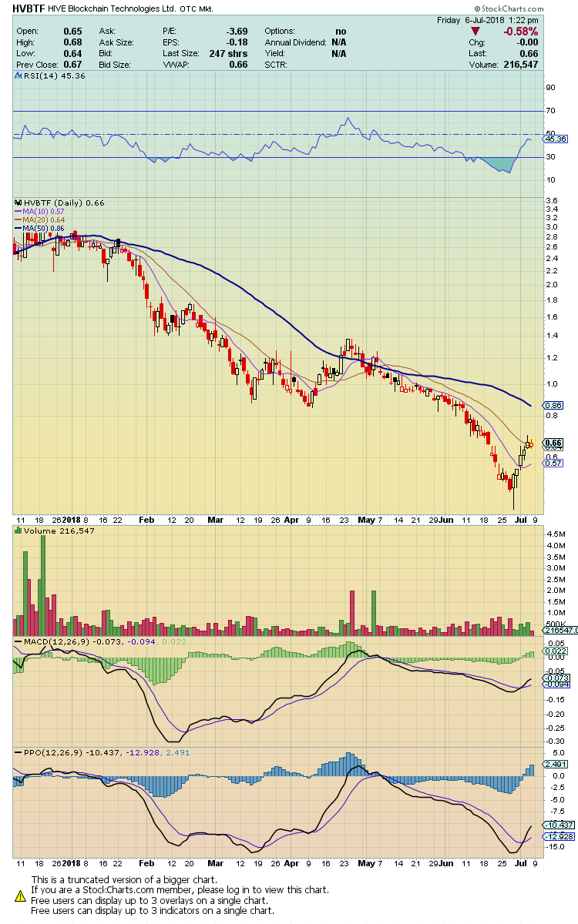The image size is (578, 924).
Task: Click the EPS value -0.18
Action: click(237, 42)
